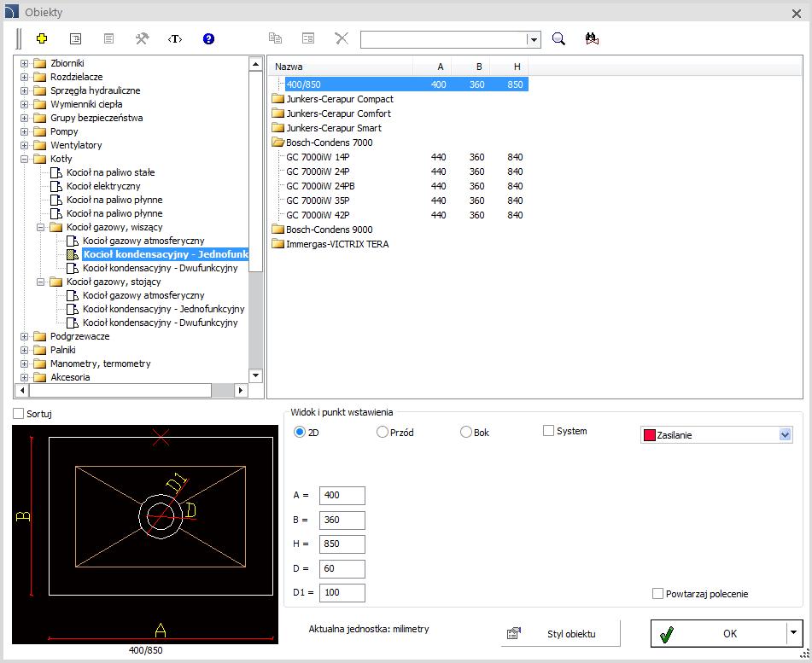Click the <T> text template icon

click(175, 38)
